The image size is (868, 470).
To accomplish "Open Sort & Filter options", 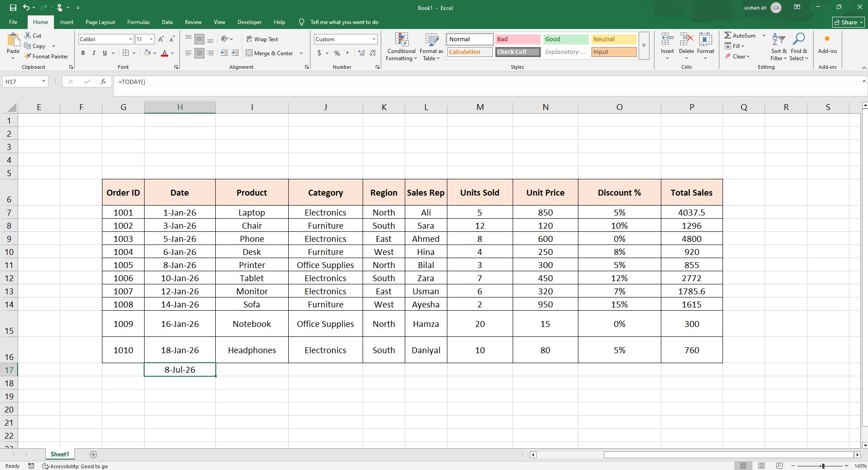I will [779, 47].
